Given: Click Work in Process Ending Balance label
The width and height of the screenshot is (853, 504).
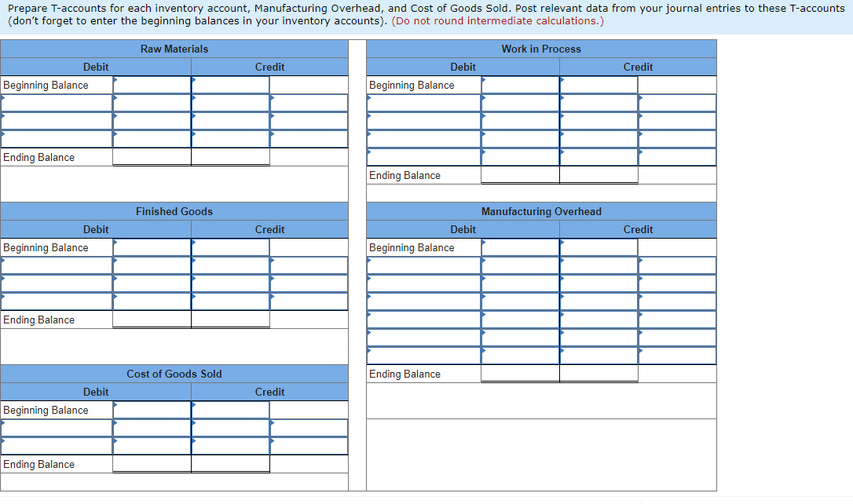Looking at the screenshot, I should 405,176.
